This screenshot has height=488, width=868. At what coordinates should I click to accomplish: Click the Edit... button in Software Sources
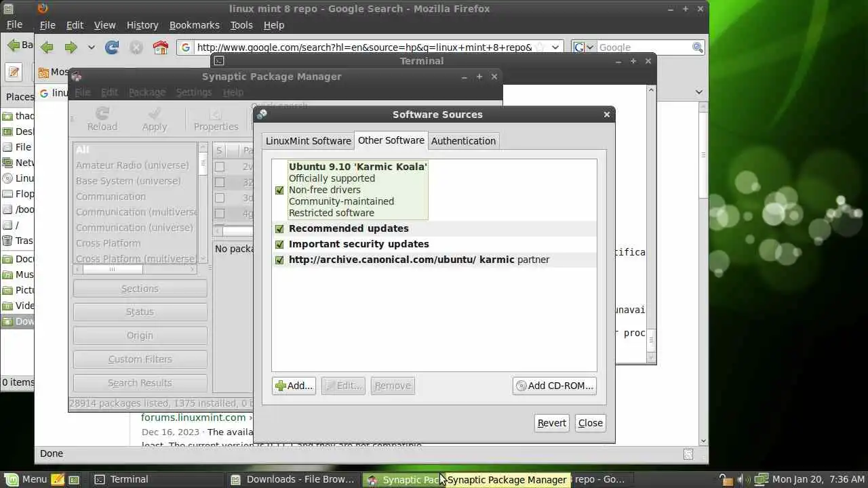[343, 386]
